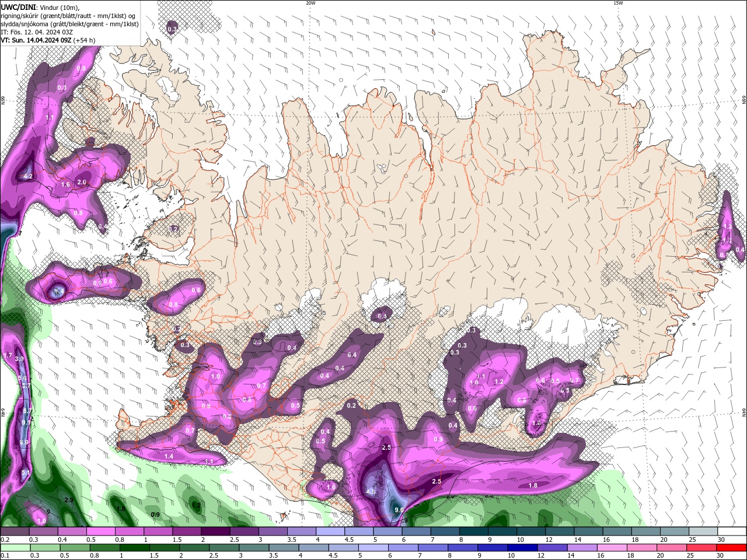Click the '1.4' value on the map

[169, 456]
